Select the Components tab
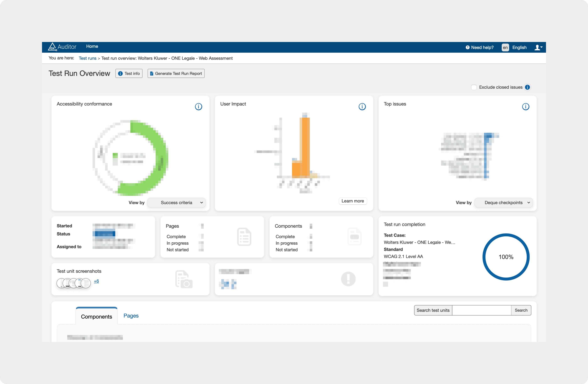Viewport: 588px width, 384px height. pos(96,316)
